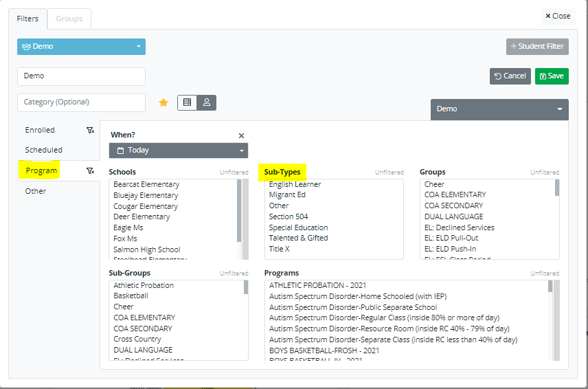Clear the Enrolled filter icon
Viewport: 588px width, 389px height.
pos(90,130)
